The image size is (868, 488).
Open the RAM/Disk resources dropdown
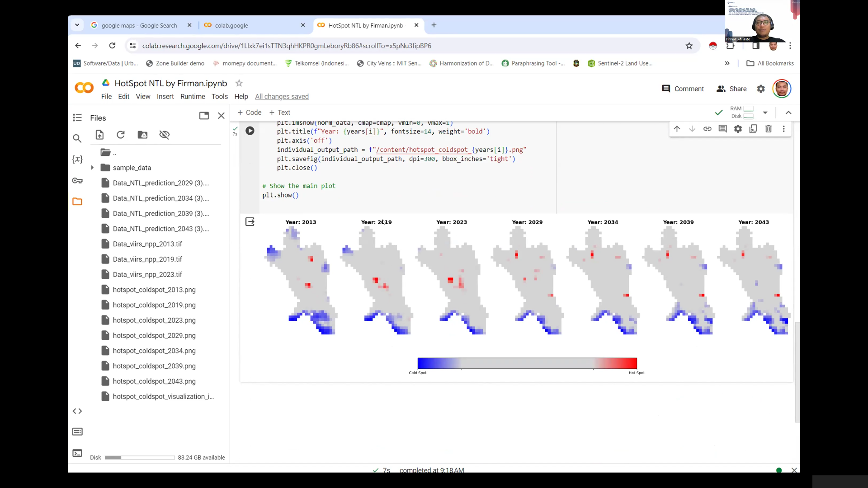[765, 113]
